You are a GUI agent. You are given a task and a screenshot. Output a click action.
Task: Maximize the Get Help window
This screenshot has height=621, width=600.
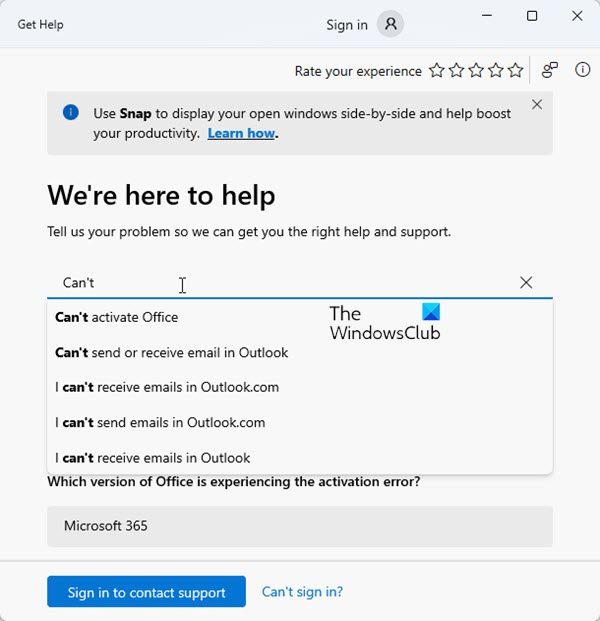[x=532, y=16]
